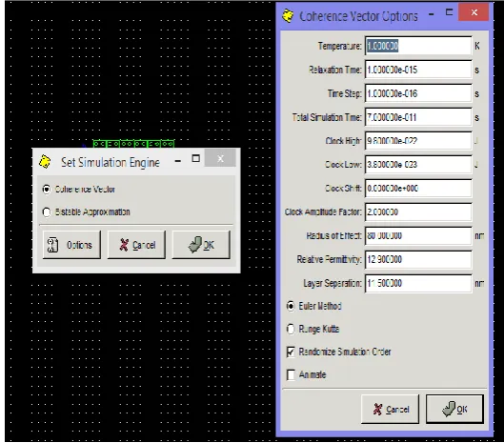Click the Relative Permittivity field
The image size is (504, 443).
coord(418,260)
